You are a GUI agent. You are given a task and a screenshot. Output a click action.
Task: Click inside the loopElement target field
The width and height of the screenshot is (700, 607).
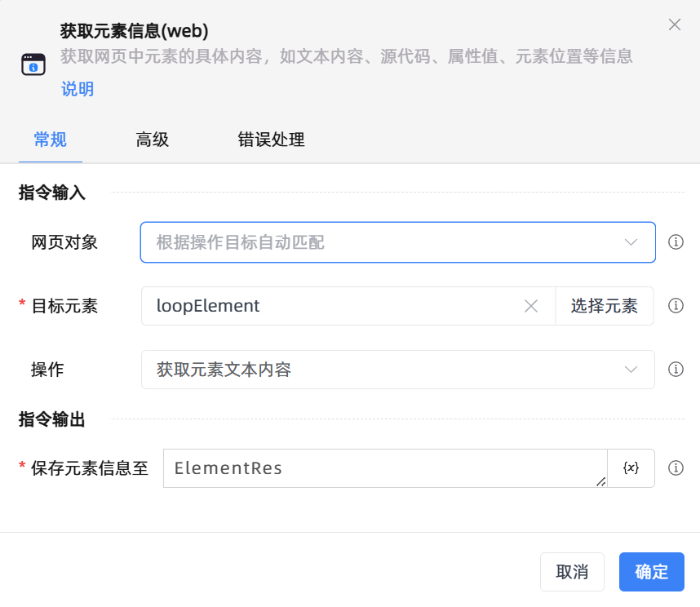click(326, 306)
